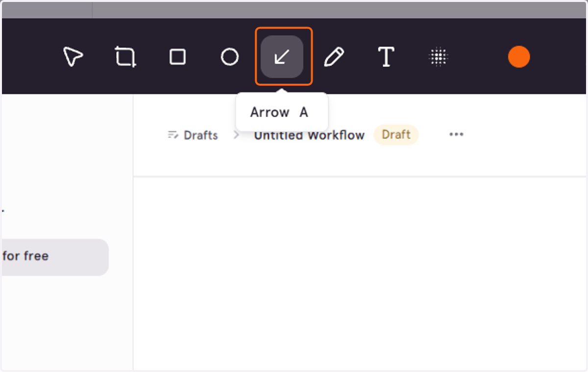Viewport: 588px width, 372px height.
Task: Select the pencil drawing tool
Action: pyautogui.click(x=334, y=57)
